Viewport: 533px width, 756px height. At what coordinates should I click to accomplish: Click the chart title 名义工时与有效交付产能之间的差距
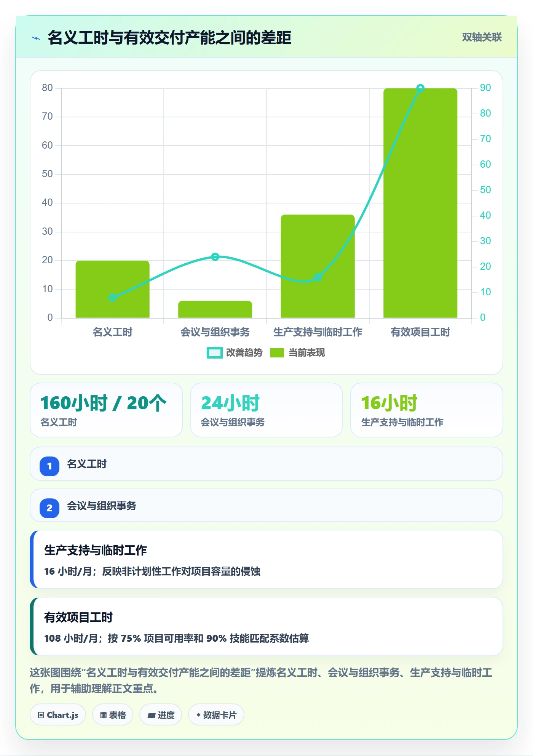tap(169, 38)
